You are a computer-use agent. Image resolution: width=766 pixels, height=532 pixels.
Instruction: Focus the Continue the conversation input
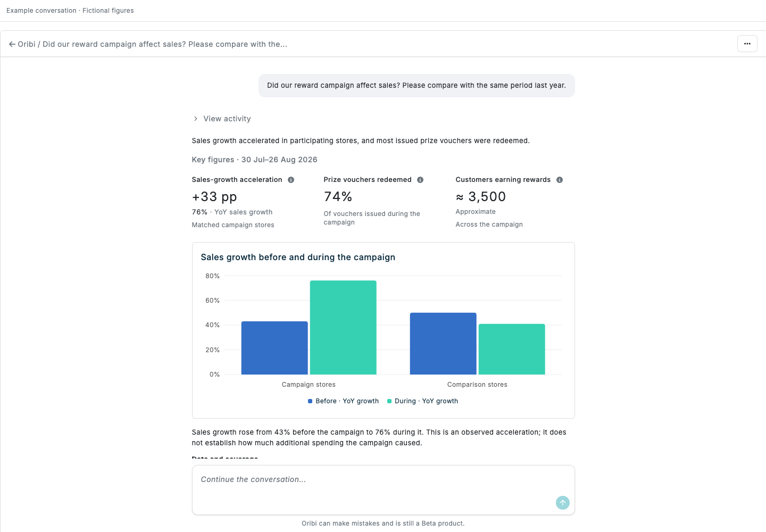click(383, 490)
